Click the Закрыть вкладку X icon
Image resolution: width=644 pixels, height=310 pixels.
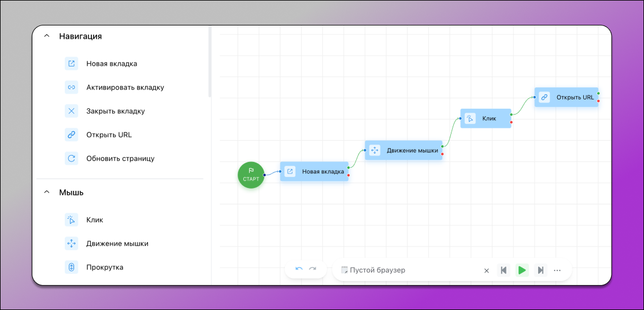pyautogui.click(x=71, y=111)
